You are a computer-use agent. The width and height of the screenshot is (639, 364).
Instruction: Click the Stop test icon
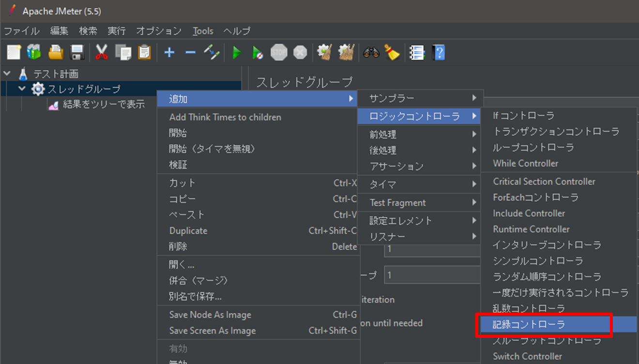pos(279,52)
